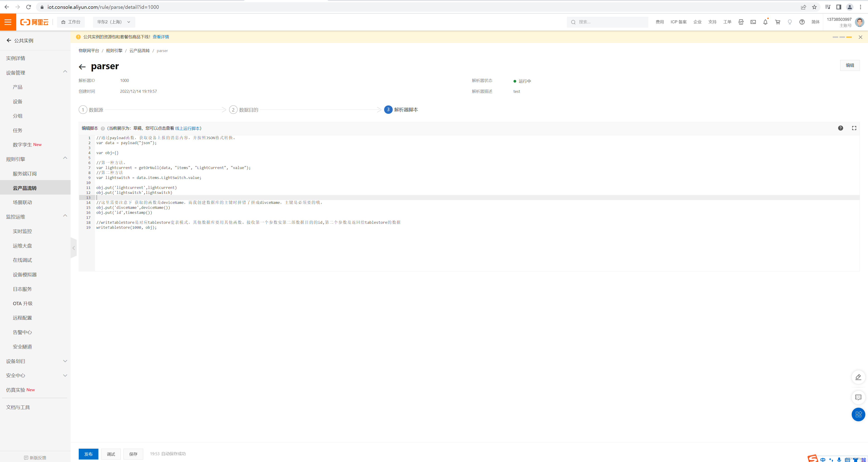Screen dimensions: 868x462
Task: Dismiss the yellow announcement banner
Action: (860, 37)
